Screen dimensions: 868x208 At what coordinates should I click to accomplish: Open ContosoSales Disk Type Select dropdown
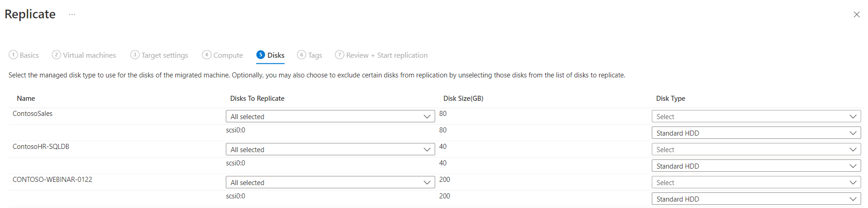756,116
